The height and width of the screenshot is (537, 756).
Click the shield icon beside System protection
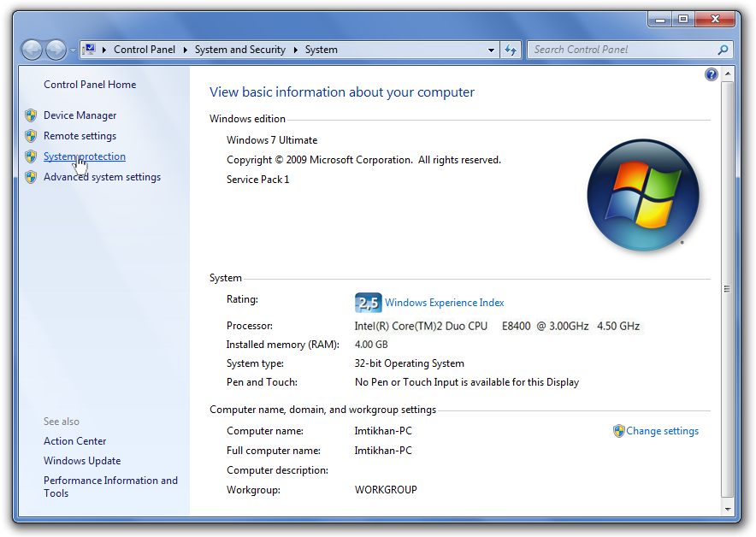pyautogui.click(x=31, y=156)
